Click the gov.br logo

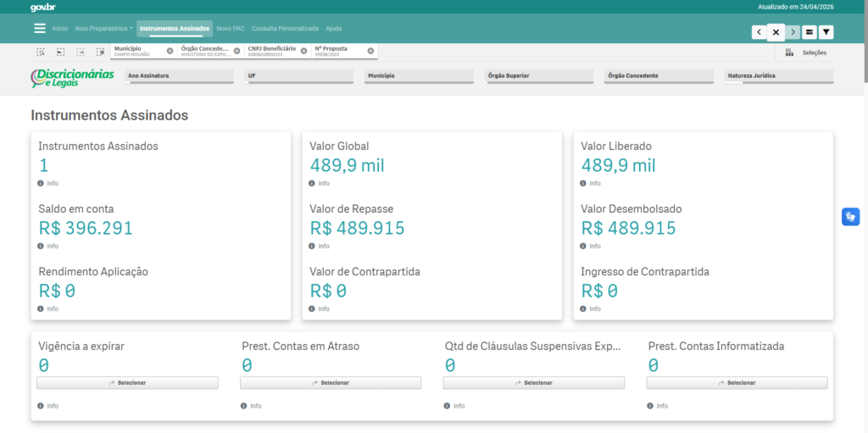(x=42, y=7)
